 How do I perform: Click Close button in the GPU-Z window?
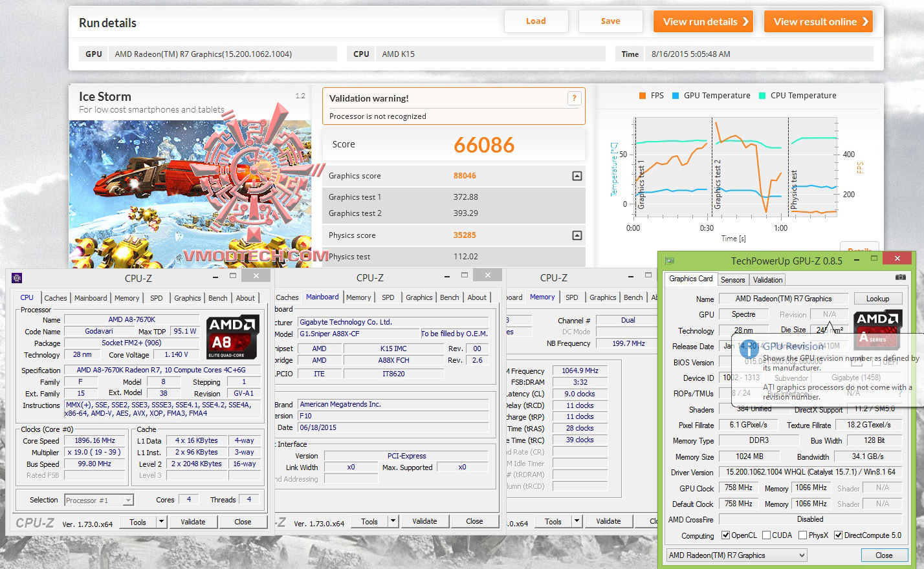[884, 555]
